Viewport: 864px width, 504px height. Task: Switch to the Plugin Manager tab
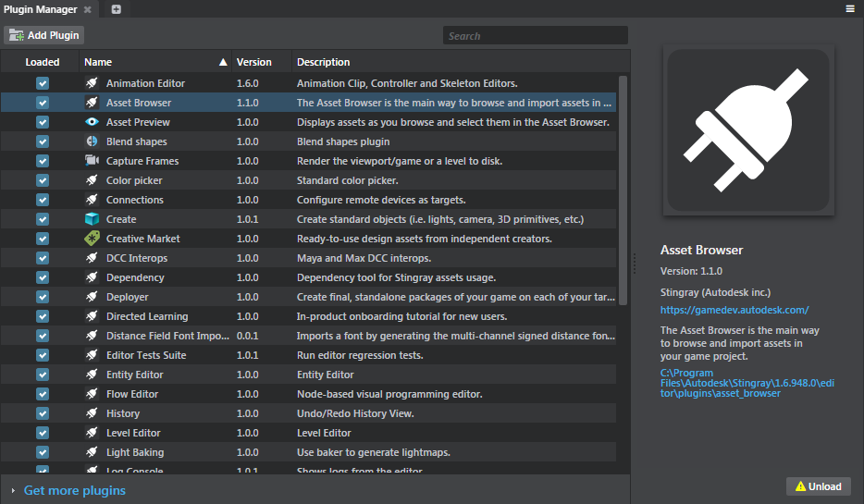[40, 9]
